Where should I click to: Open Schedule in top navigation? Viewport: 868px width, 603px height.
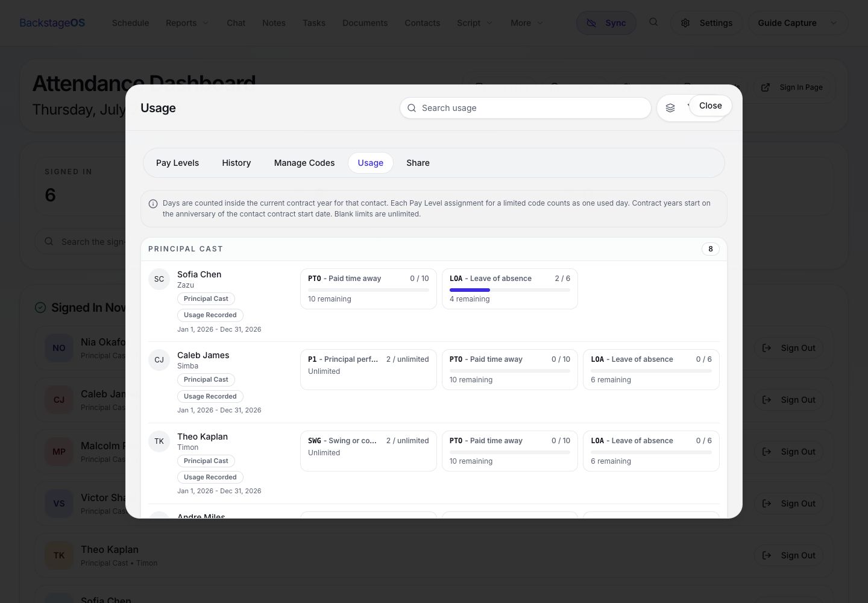click(x=130, y=23)
